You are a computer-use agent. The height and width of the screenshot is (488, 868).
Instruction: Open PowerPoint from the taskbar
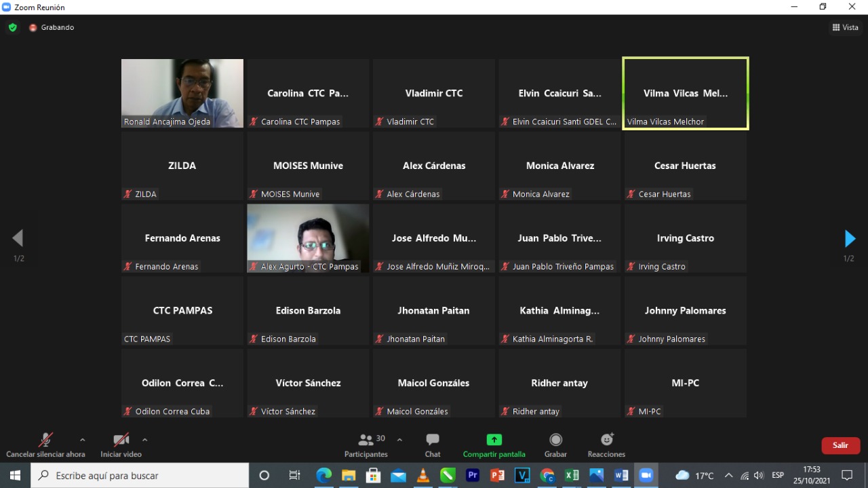pyautogui.click(x=497, y=476)
